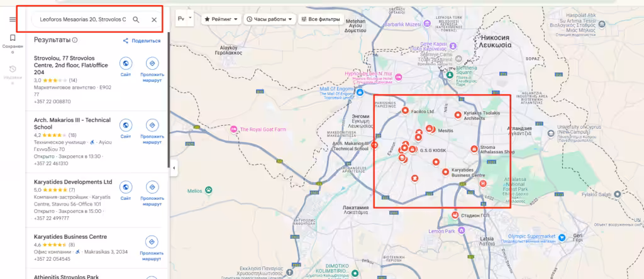Open Все фильтры filters

(321, 19)
